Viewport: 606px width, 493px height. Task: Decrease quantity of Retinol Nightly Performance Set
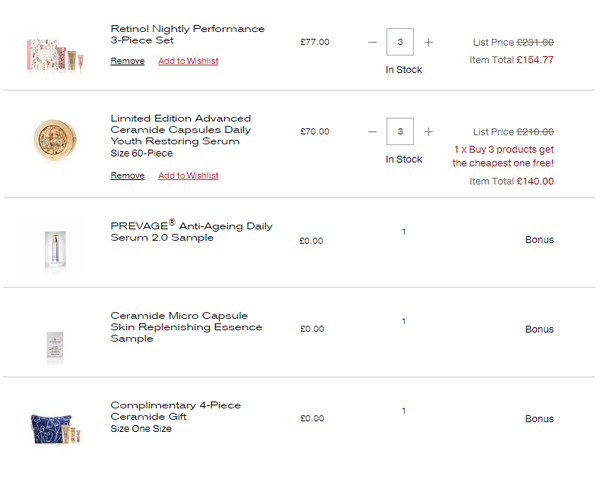coord(372,42)
